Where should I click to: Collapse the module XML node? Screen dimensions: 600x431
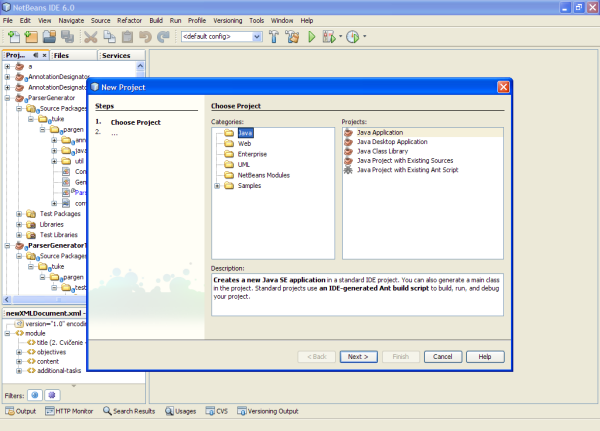click(7, 333)
